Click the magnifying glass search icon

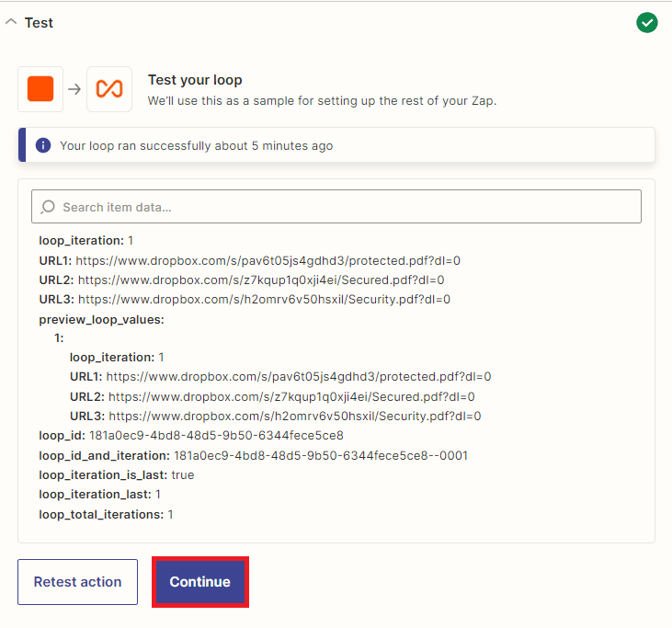pos(48,207)
